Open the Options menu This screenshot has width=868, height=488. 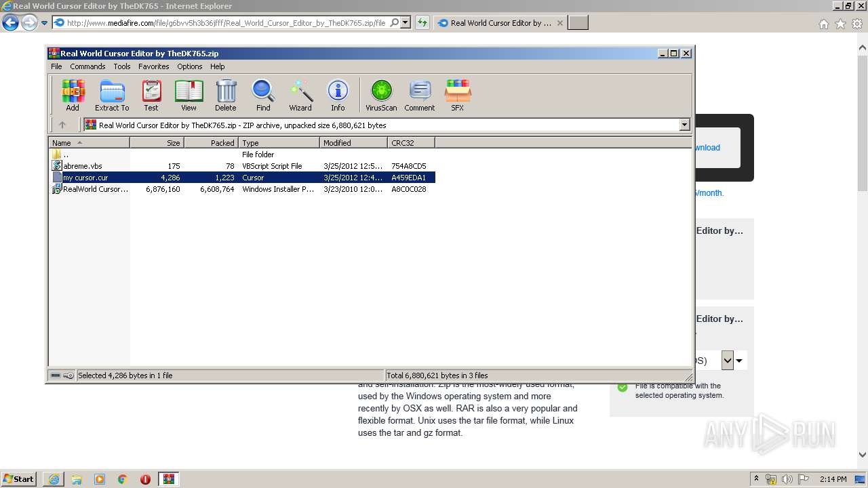click(x=190, y=66)
